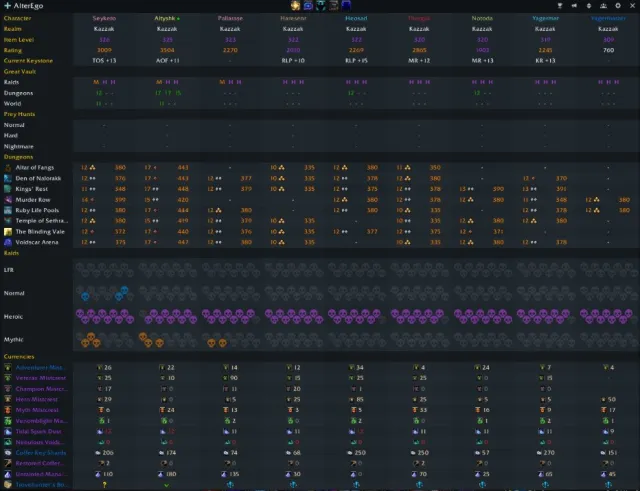Click rating value 760
The width and height of the screenshot is (640, 491).
pyautogui.click(x=608, y=50)
